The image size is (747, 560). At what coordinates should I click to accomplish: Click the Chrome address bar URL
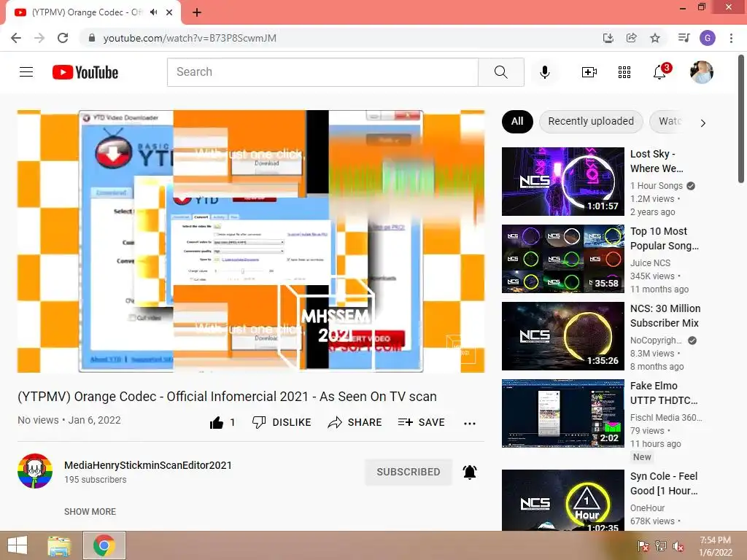point(190,38)
